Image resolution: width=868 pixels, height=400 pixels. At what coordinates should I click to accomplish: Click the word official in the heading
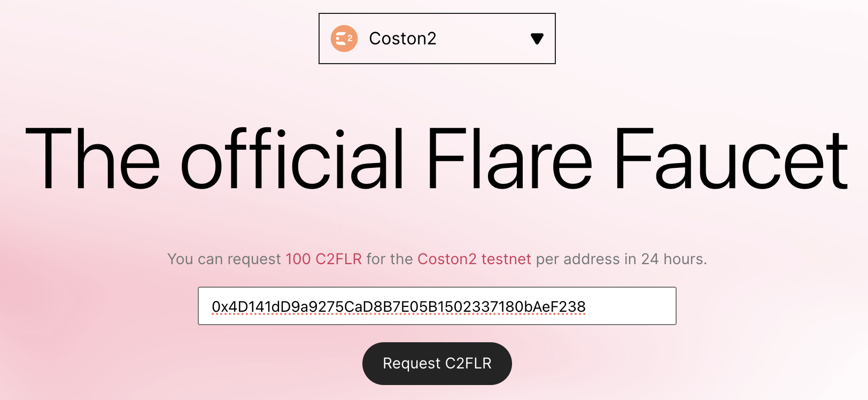click(x=292, y=159)
